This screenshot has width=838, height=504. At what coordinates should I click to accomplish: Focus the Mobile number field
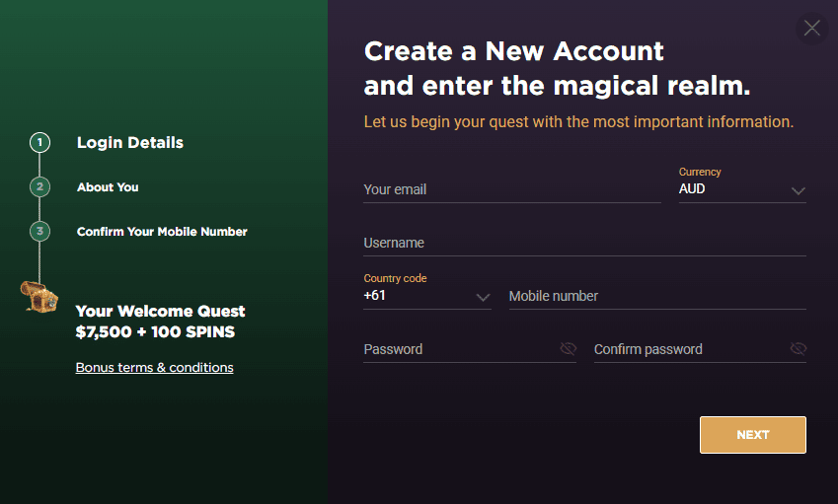pyautogui.click(x=657, y=296)
